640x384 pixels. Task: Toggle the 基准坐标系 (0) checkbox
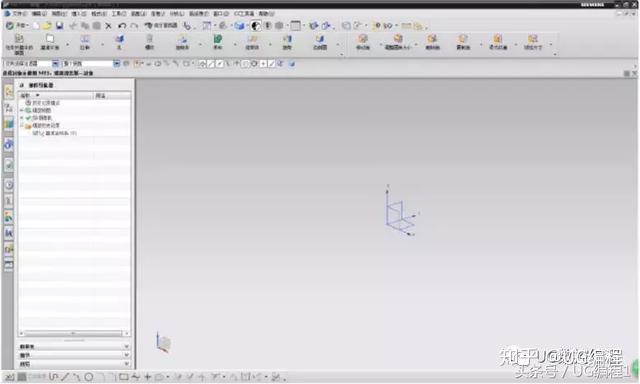click(35, 133)
